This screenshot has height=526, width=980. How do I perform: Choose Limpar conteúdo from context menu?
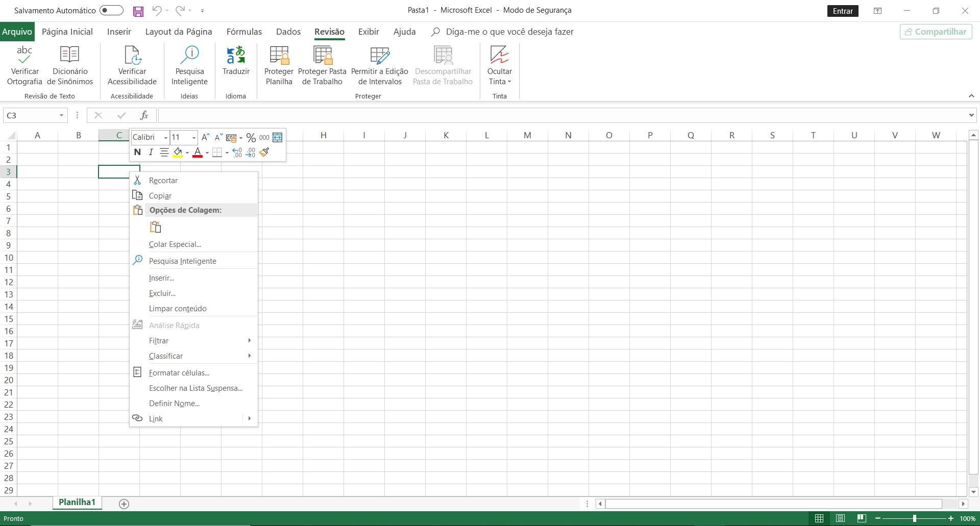pyautogui.click(x=194, y=308)
